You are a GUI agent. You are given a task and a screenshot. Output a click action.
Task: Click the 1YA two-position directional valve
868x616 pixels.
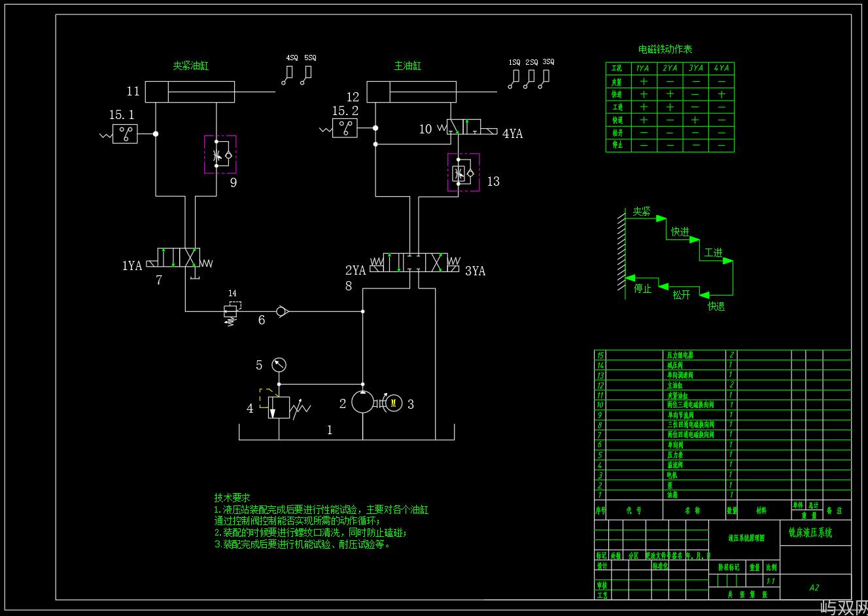pos(179,257)
